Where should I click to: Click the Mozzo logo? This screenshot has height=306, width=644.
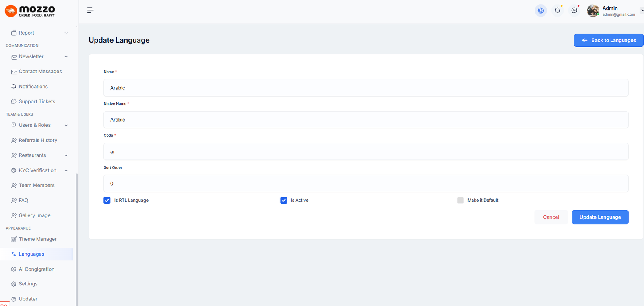point(30,11)
